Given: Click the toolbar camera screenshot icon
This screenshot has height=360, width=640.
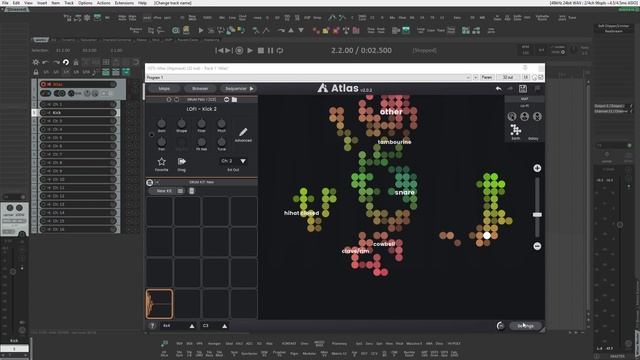Looking at the screenshot, I should click(x=176, y=30).
